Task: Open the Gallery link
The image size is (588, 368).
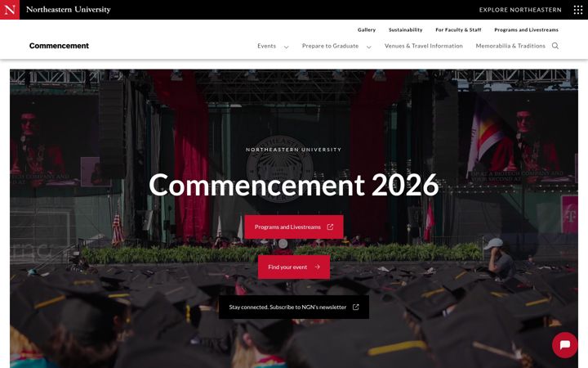Action: [x=367, y=29]
